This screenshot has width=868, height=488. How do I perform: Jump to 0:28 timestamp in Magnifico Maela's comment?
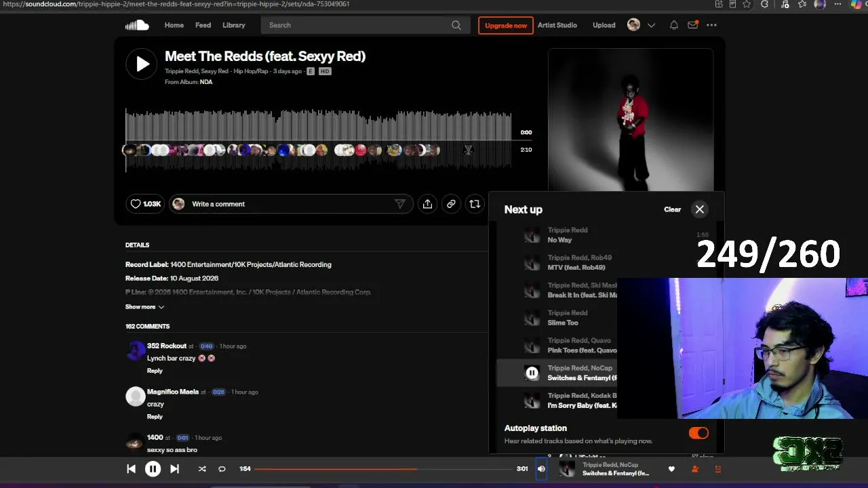(218, 392)
